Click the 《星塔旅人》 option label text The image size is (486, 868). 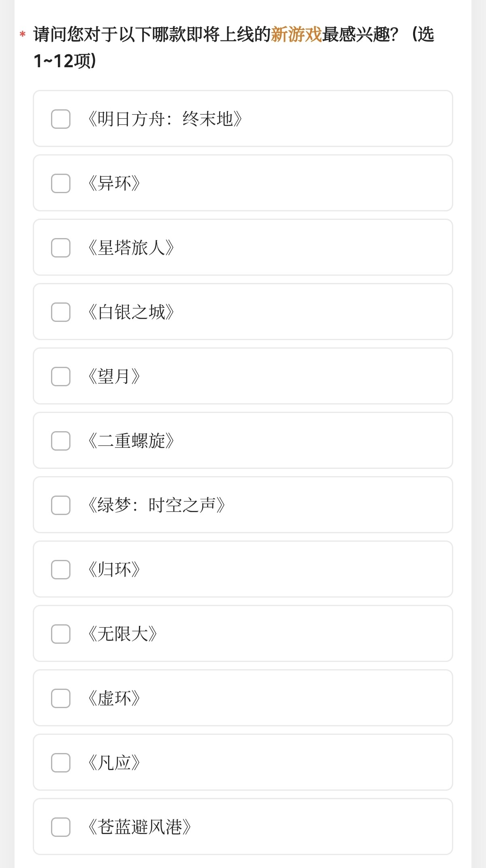131,248
